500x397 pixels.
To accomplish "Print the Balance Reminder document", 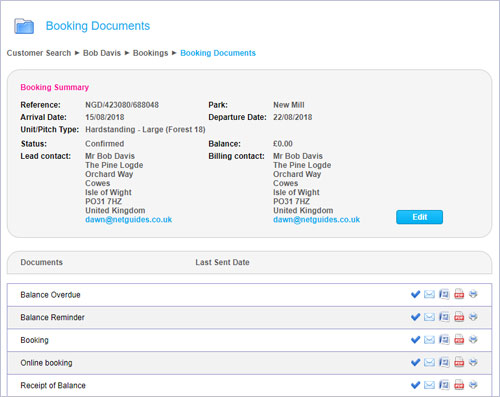I will [473, 317].
